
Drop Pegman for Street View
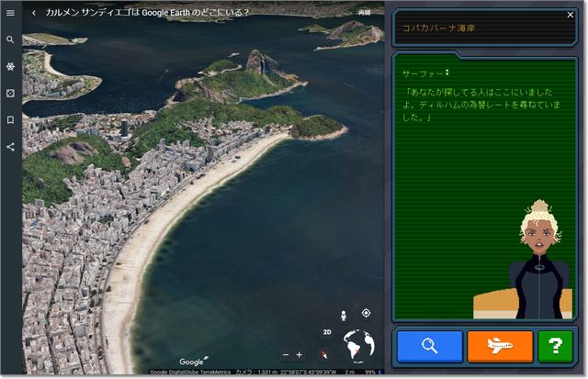pos(344,315)
